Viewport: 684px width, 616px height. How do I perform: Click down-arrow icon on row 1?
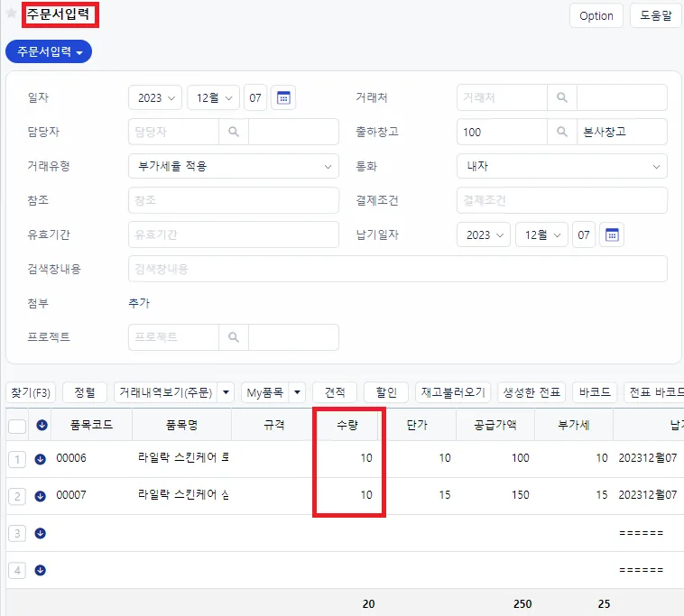pyautogui.click(x=40, y=459)
